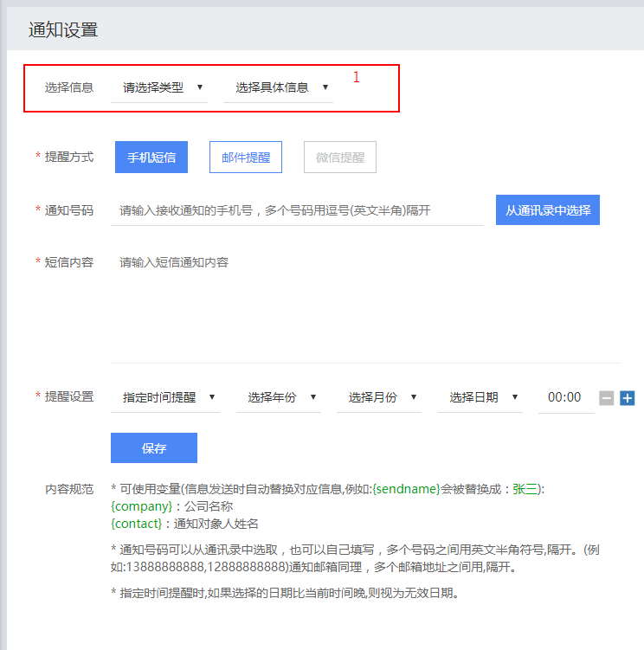Viewport: 644px width, 650px height.
Task: Click into the 短信内容 message text area
Action: click(365, 307)
